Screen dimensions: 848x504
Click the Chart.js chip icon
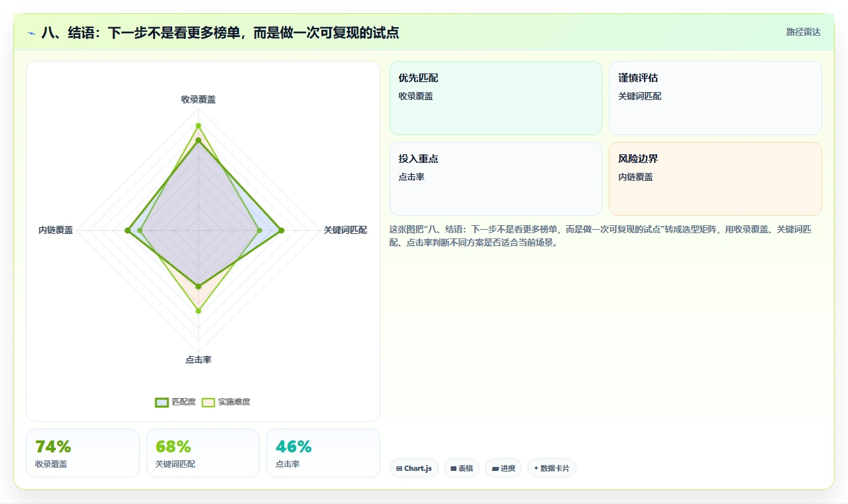399,468
